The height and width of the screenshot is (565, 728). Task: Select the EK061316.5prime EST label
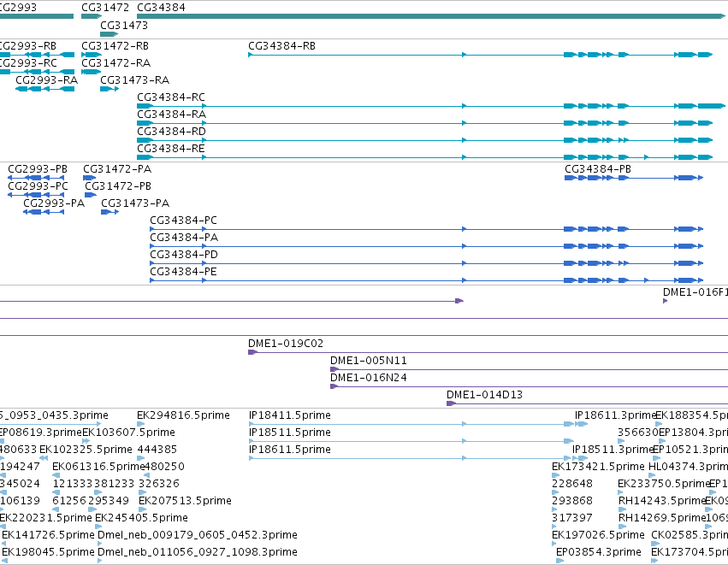pos(99,467)
